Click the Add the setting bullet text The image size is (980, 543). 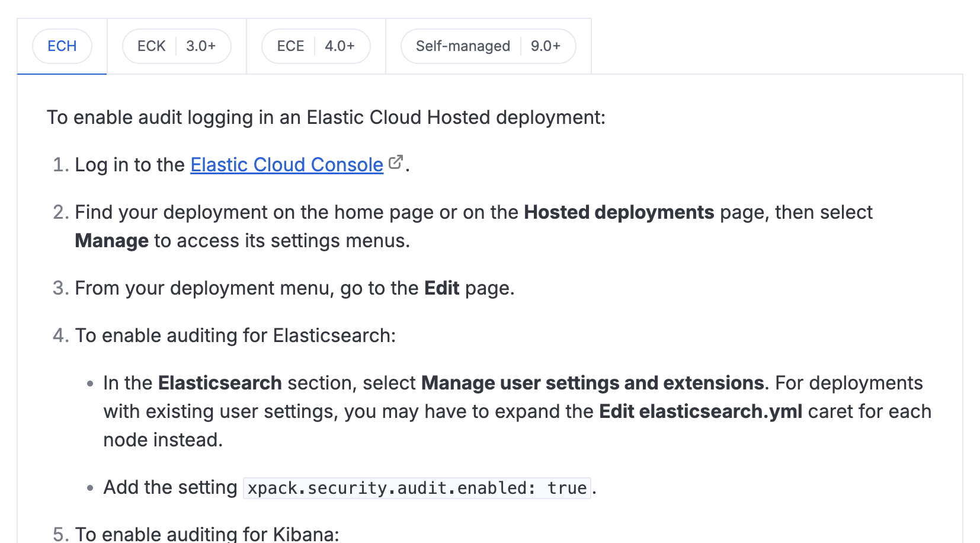click(170, 487)
